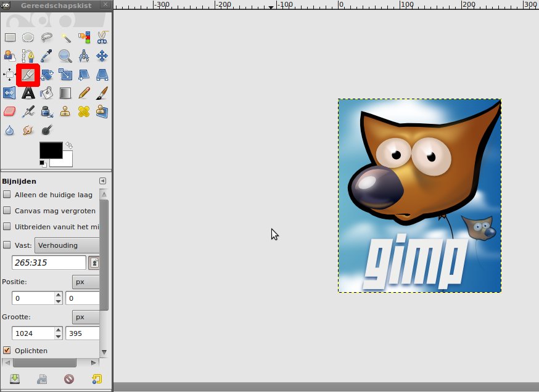Pick the Select by Color tool
The image size is (539, 392).
84,37
